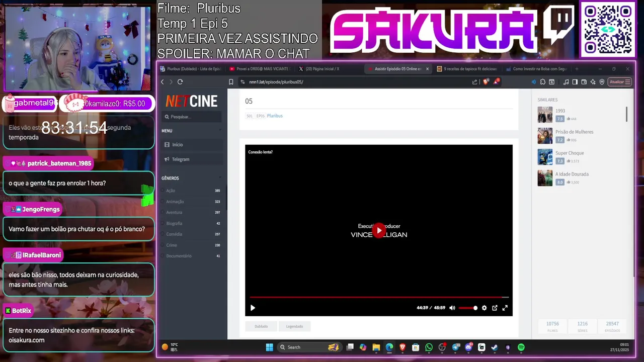This screenshot has height=362, width=644.
Task: Open the Ação genre
Action: coord(171,191)
